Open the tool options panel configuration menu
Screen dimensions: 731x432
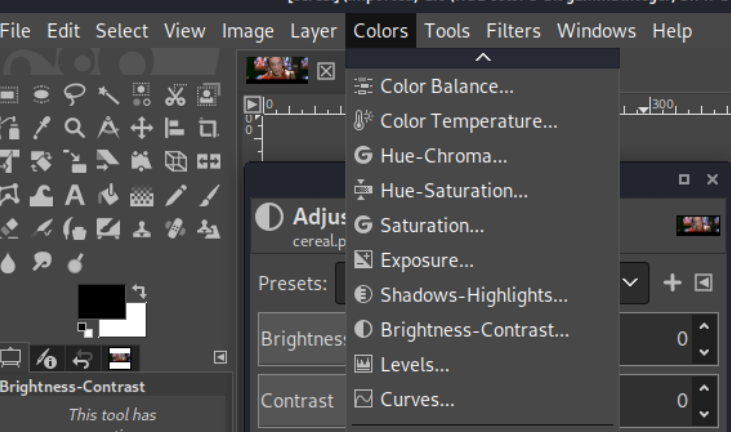(x=220, y=357)
